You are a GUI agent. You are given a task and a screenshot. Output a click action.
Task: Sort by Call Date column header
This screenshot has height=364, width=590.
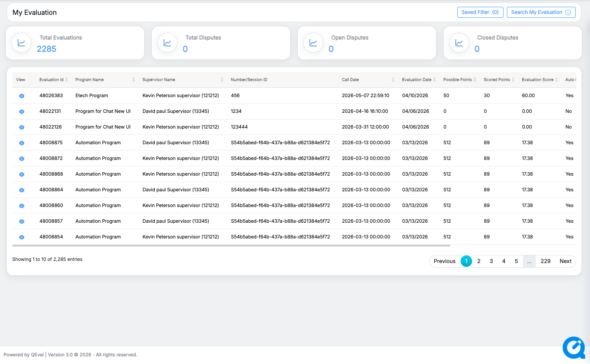351,80
